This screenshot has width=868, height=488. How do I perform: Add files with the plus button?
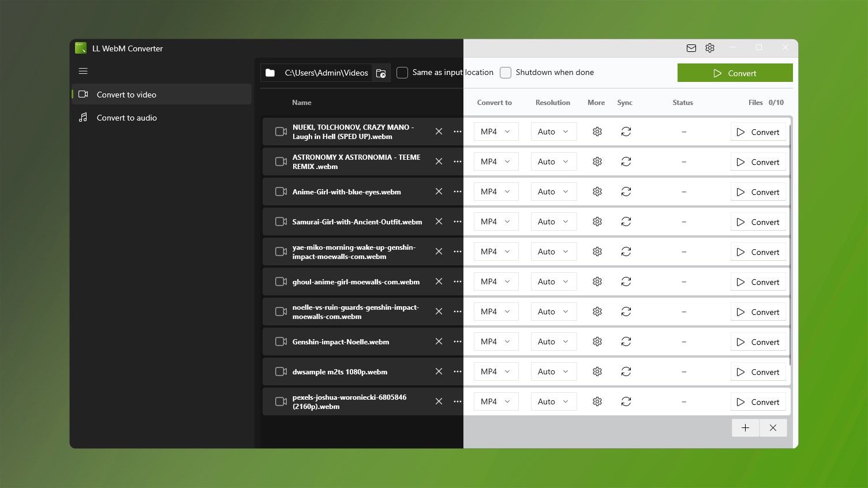(x=746, y=427)
